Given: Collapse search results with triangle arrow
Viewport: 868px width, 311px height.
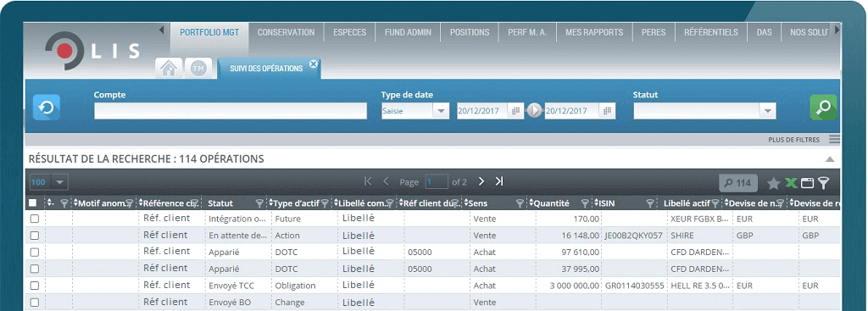Looking at the screenshot, I should 830,159.
